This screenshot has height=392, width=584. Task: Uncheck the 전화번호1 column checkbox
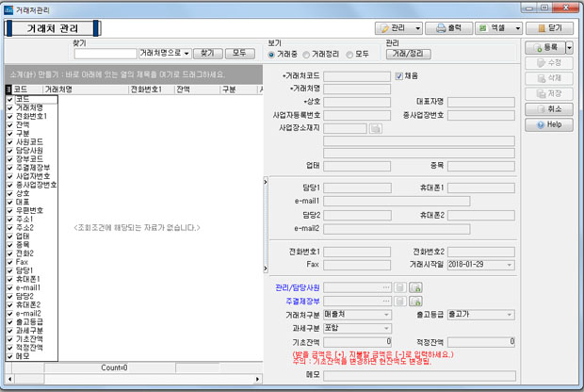click(x=10, y=115)
